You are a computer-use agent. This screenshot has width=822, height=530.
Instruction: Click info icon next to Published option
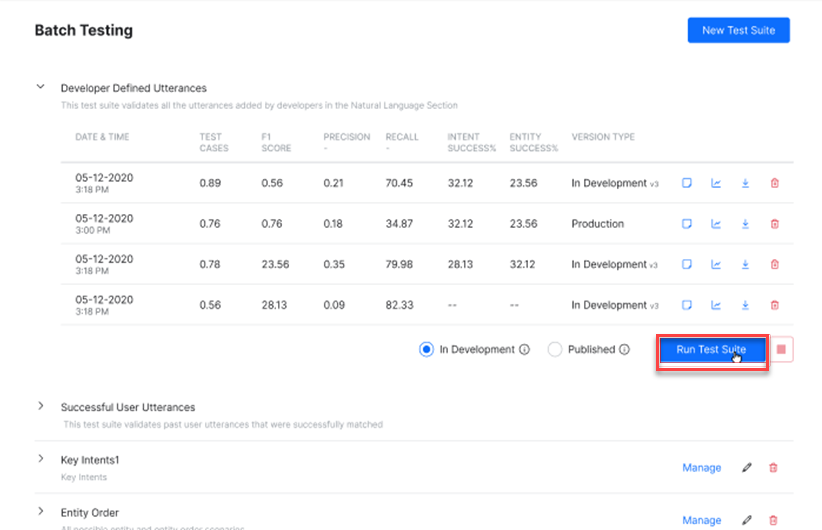tap(625, 350)
